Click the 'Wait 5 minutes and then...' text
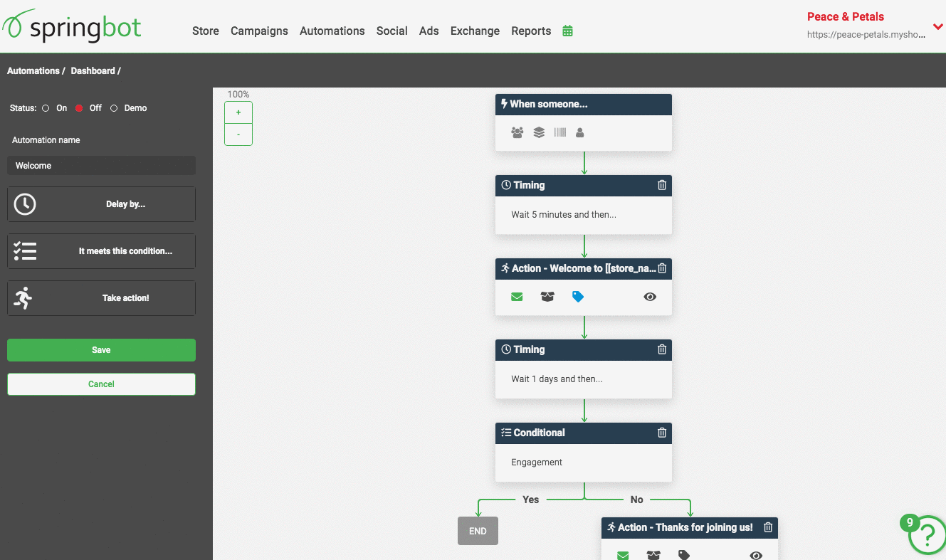Image resolution: width=946 pixels, height=560 pixels. 564,214
